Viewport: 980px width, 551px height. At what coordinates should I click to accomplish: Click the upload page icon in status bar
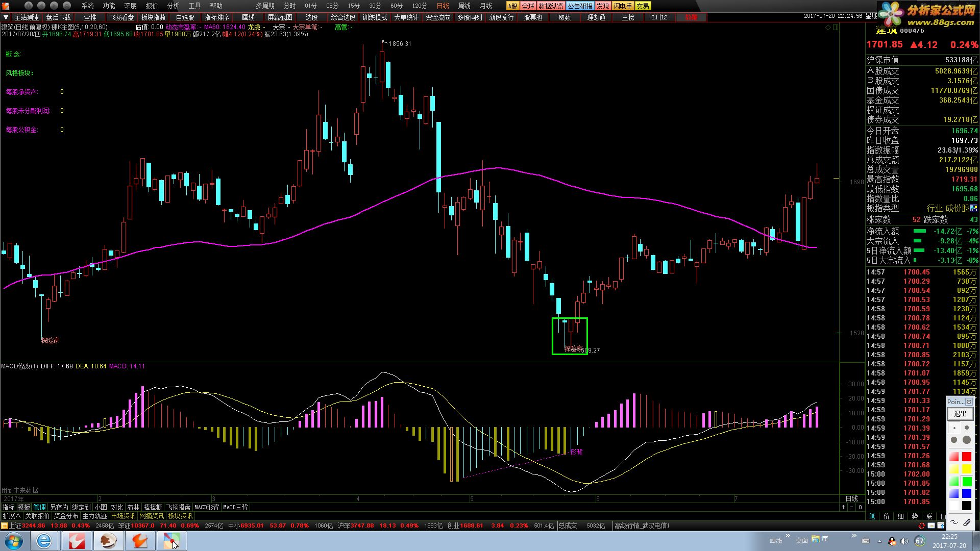(x=941, y=525)
